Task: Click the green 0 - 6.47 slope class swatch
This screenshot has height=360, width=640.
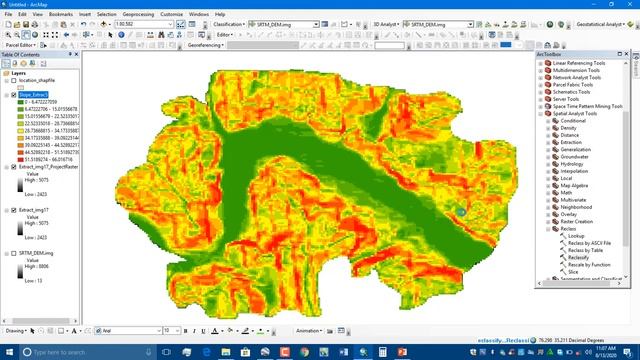Action: [20, 102]
